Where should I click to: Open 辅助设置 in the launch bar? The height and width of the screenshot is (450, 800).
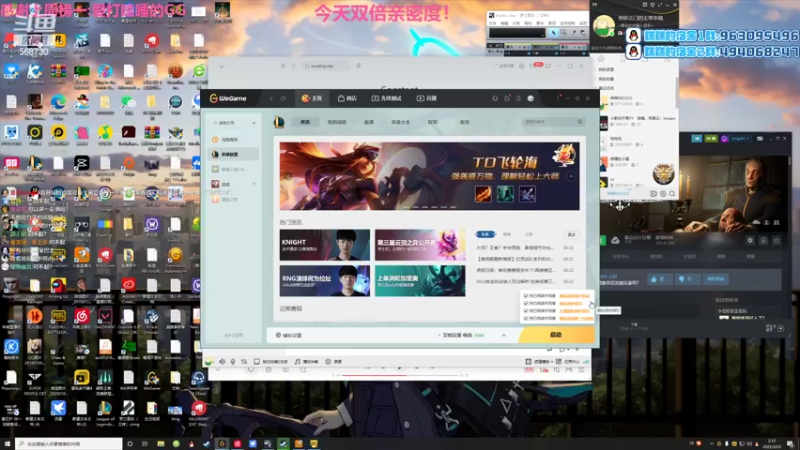[289, 335]
